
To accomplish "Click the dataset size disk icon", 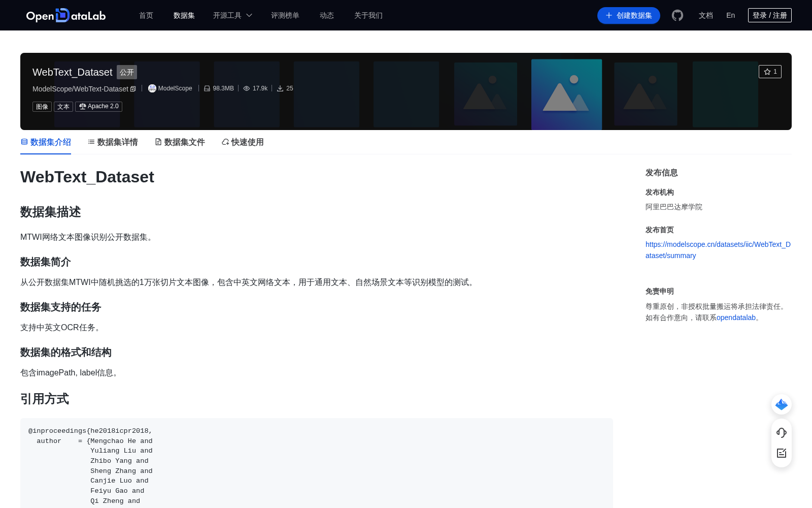I will [207, 88].
